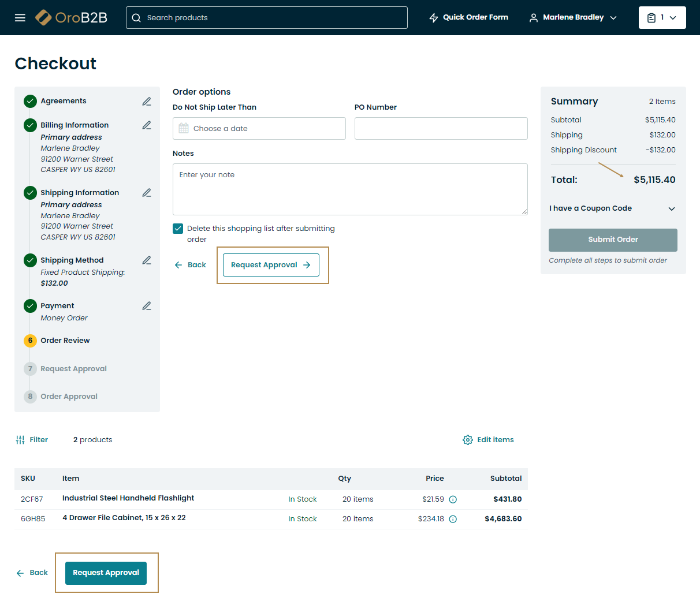Viewport: 700px width, 605px height.
Task: Edit the Agreements step
Action: coord(147,102)
